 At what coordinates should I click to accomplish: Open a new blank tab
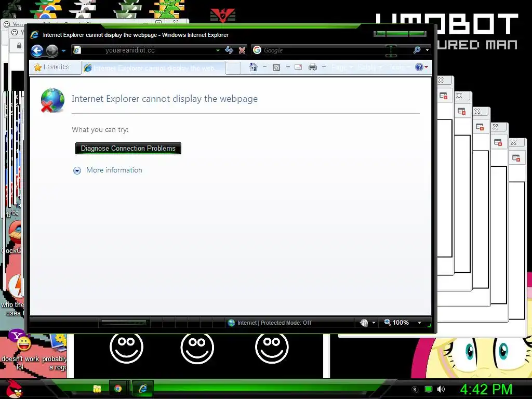click(x=233, y=68)
